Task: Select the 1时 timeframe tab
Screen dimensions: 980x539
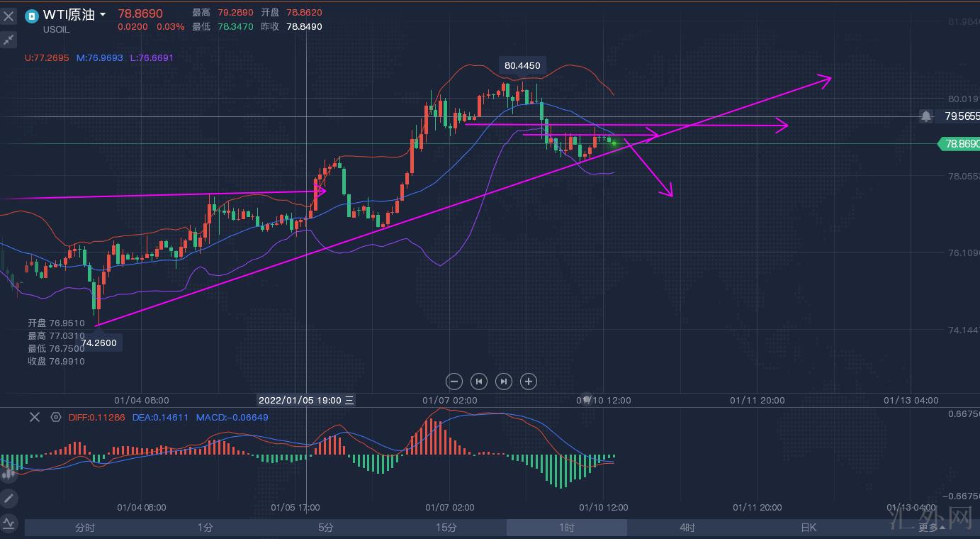Action: [566, 528]
